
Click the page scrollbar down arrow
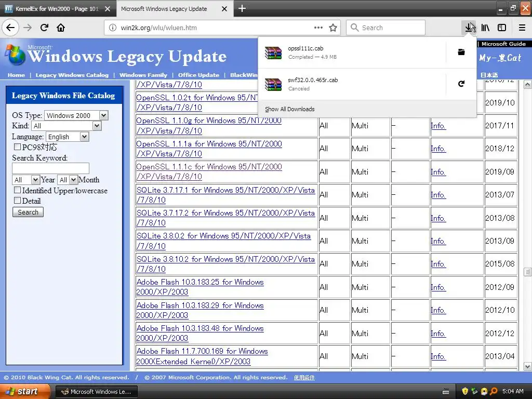pos(528,366)
